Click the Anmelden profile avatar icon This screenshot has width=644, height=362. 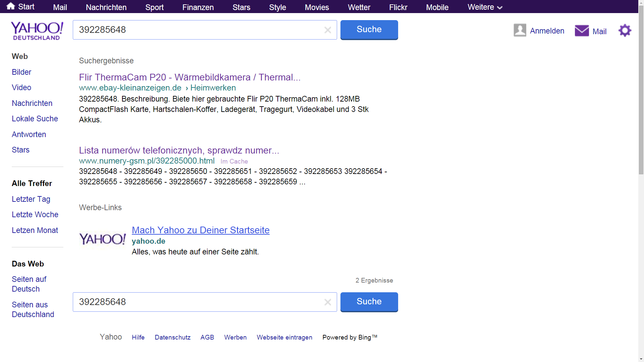click(520, 30)
